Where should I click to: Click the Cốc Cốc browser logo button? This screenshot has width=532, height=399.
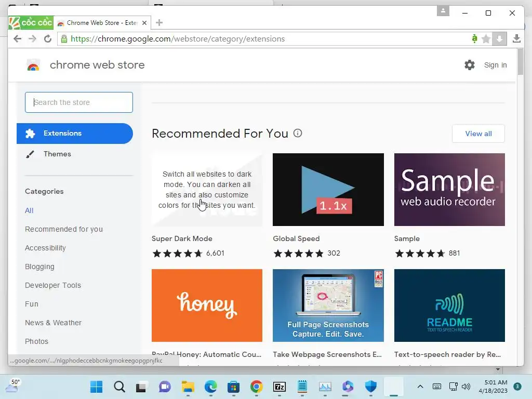pyautogui.click(x=31, y=23)
